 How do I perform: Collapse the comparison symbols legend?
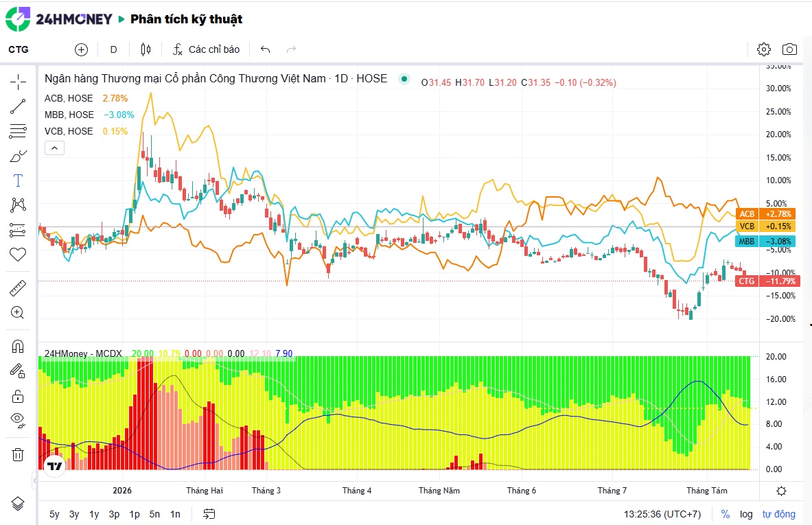[54, 148]
